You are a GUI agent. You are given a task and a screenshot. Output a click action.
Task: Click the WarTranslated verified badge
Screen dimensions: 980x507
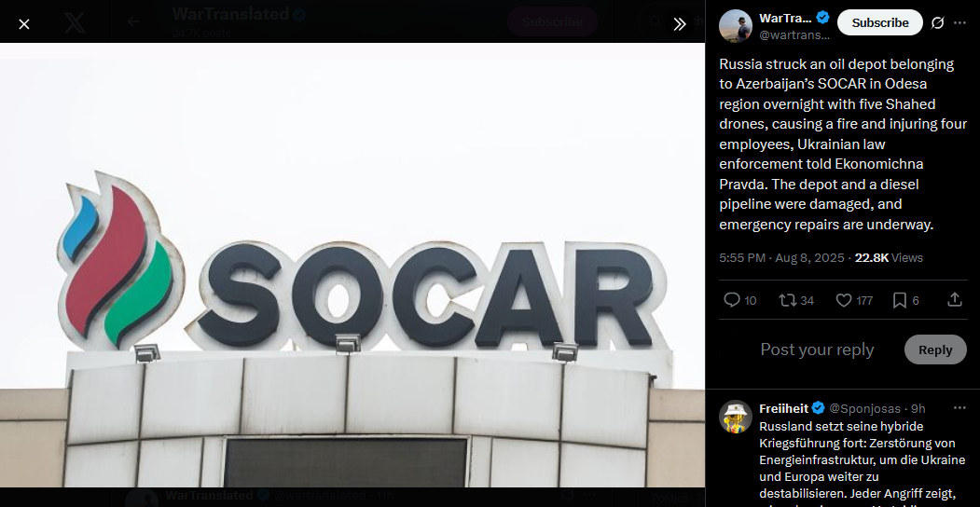[x=823, y=18]
